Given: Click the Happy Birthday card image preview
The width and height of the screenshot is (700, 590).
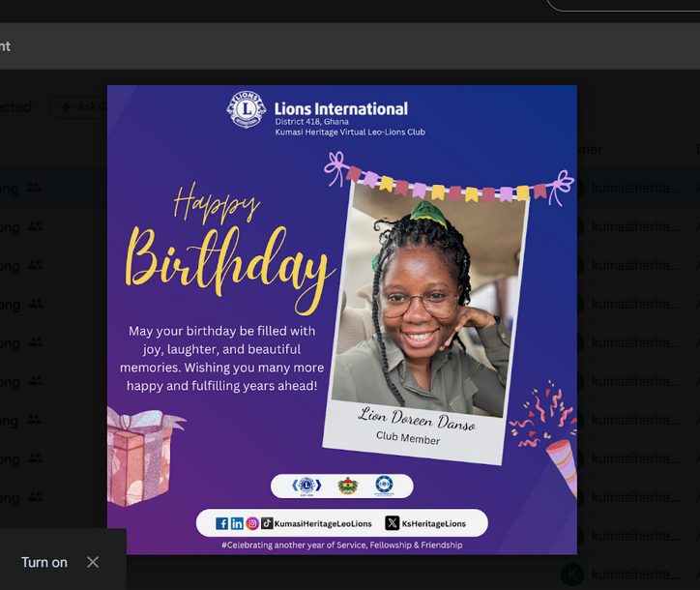Looking at the screenshot, I should click(x=342, y=320).
